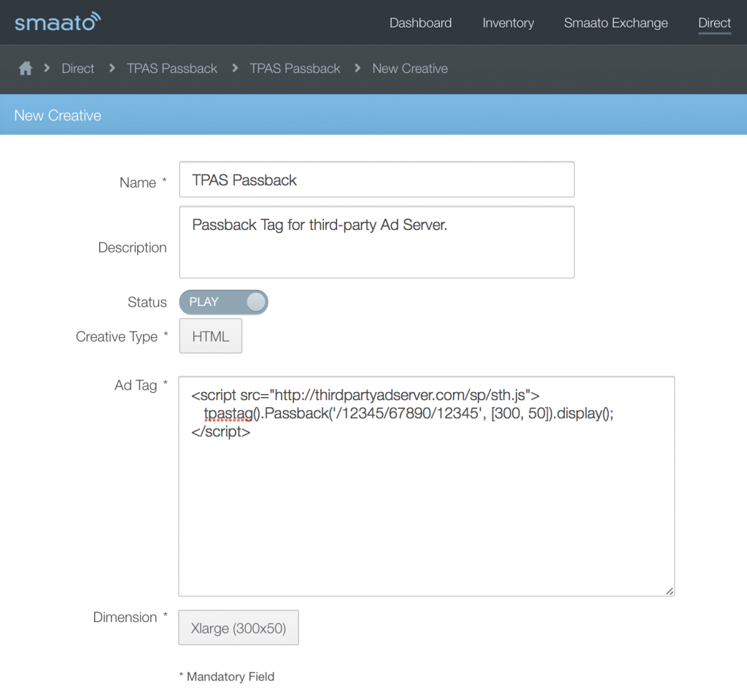This screenshot has width=747, height=700.
Task: Click into the Description text area
Action: 377,242
